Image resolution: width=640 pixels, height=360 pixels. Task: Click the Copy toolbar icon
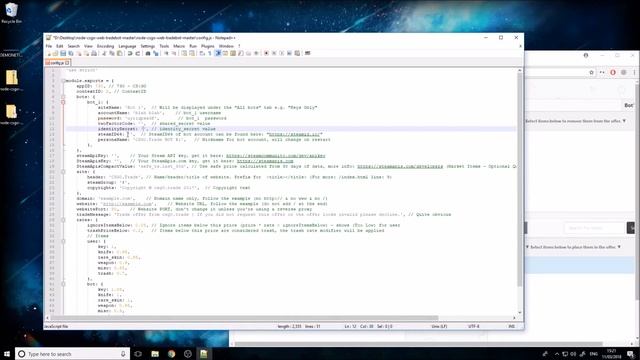pos(111,53)
